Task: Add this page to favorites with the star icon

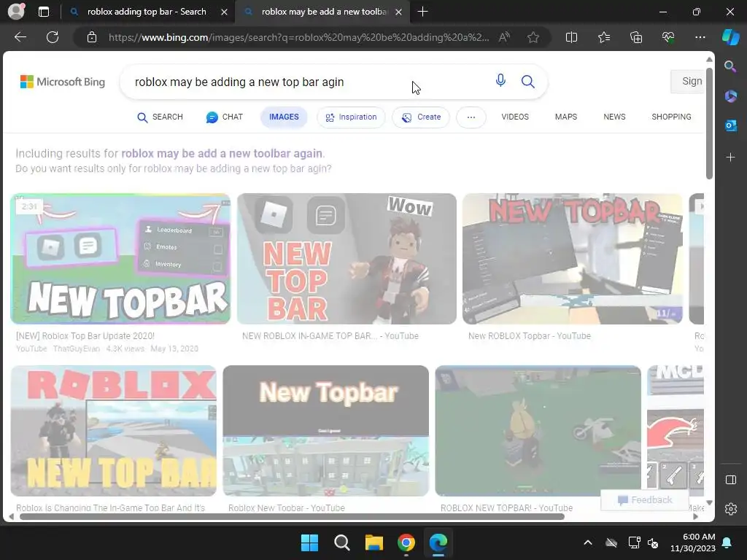Action: tap(533, 37)
